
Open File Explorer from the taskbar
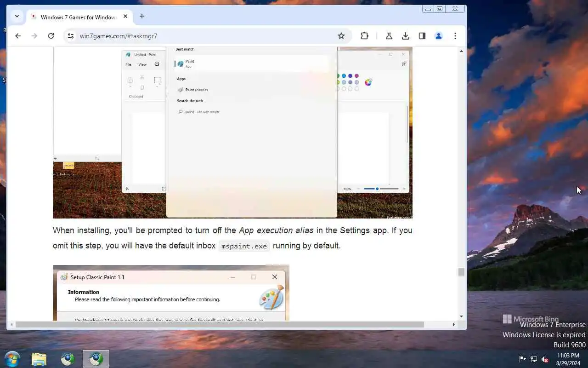coord(39,359)
